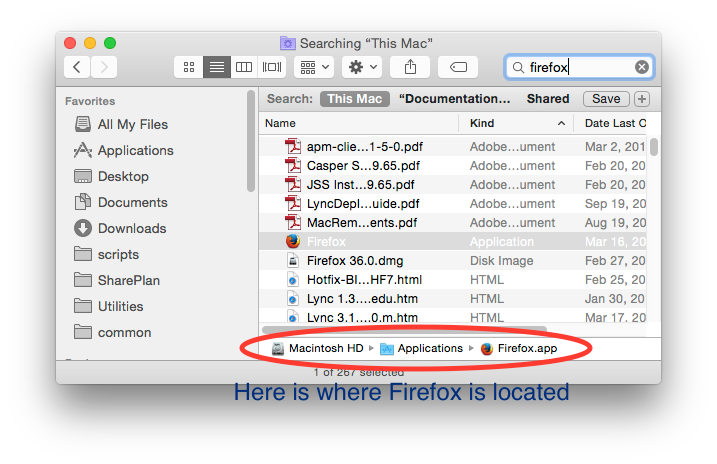Click HTML icon of Hotfix-BI...HF7.html
This screenshot has width=717, height=464.
293,279
